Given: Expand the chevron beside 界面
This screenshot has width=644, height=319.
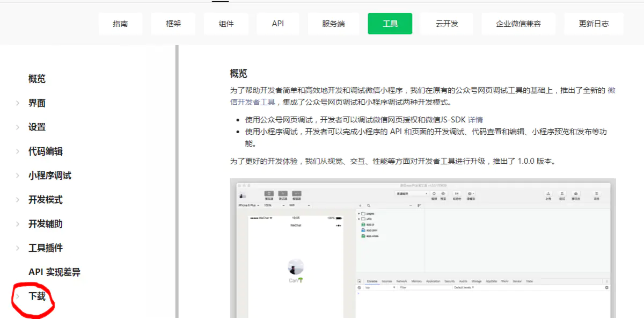Looking at the screenshot, I should (18, 103).
